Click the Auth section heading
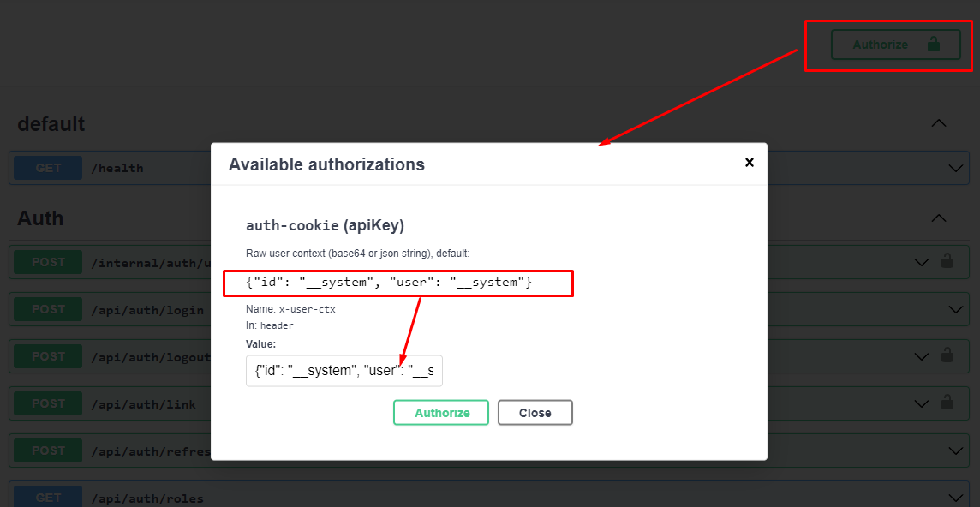Viewport: 980px width, 507px height. [40, 218]
